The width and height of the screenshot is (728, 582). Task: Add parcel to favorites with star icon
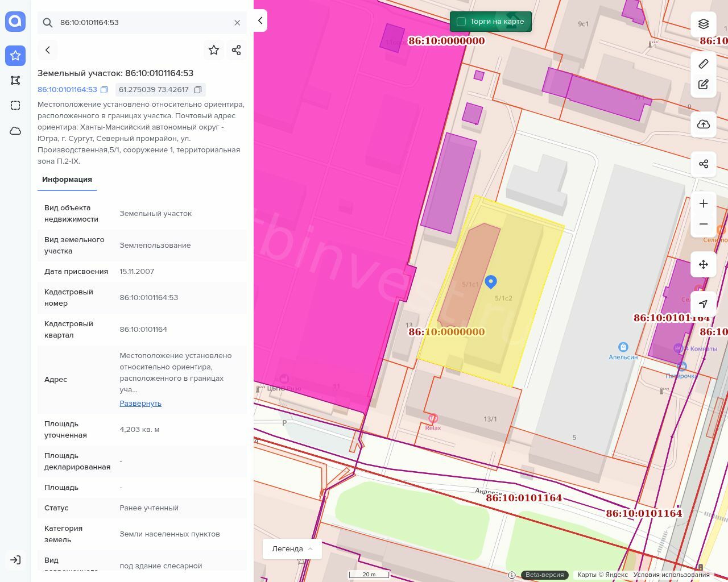(214, 50)
